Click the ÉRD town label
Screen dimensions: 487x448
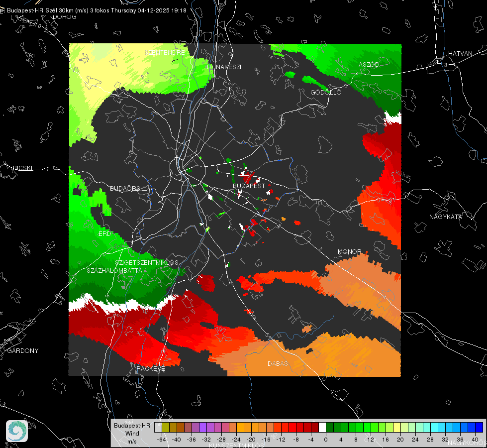(x=104, y=234)
